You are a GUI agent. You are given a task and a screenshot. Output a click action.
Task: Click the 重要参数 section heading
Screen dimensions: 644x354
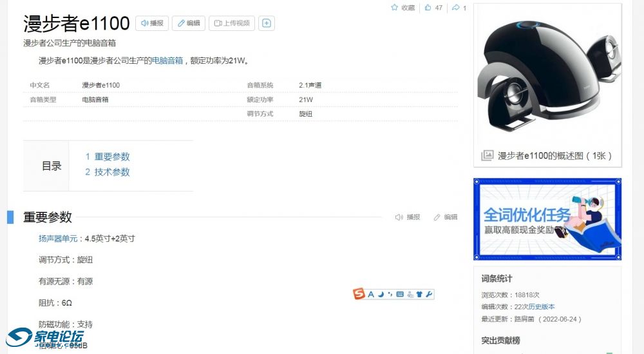click(48, 217)
